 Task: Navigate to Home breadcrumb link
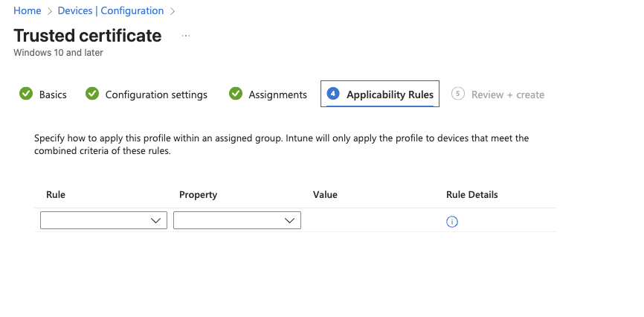tap(27, 10)
